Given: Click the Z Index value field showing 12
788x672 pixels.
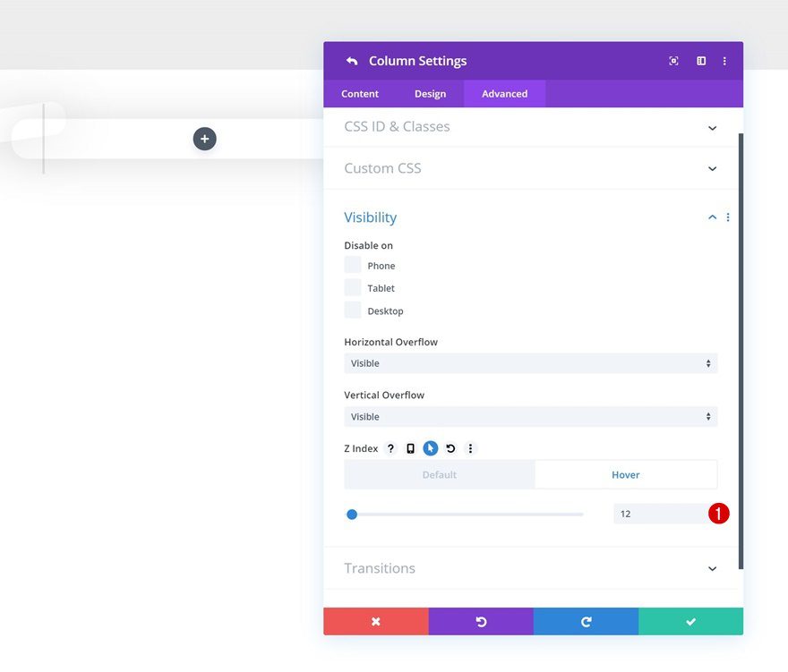Looking at the screenshot, I should tap(663, 514).
